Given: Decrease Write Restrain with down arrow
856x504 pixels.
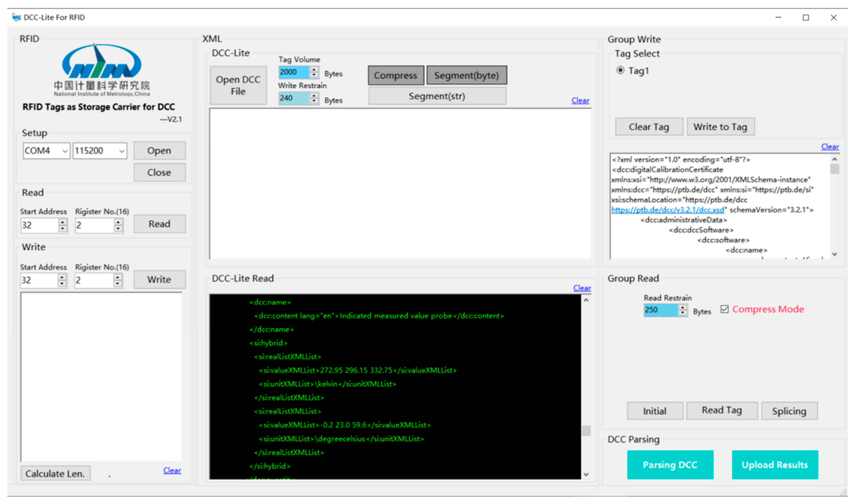Looking at the screenshot, I should coord(314,101).
